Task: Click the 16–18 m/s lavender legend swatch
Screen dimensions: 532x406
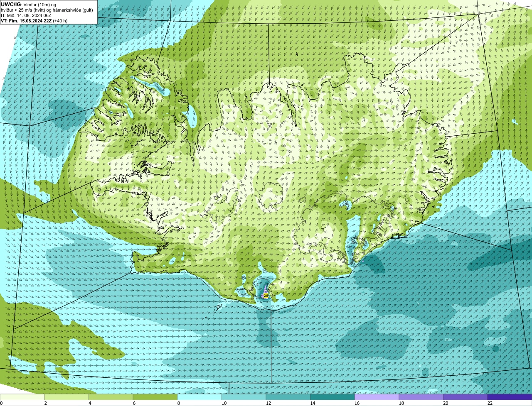Action: (x=377, y=397)
